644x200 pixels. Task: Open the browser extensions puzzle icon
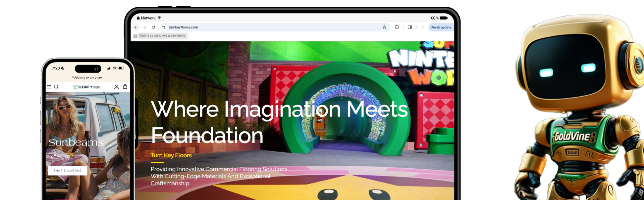[x=397, y=27]
